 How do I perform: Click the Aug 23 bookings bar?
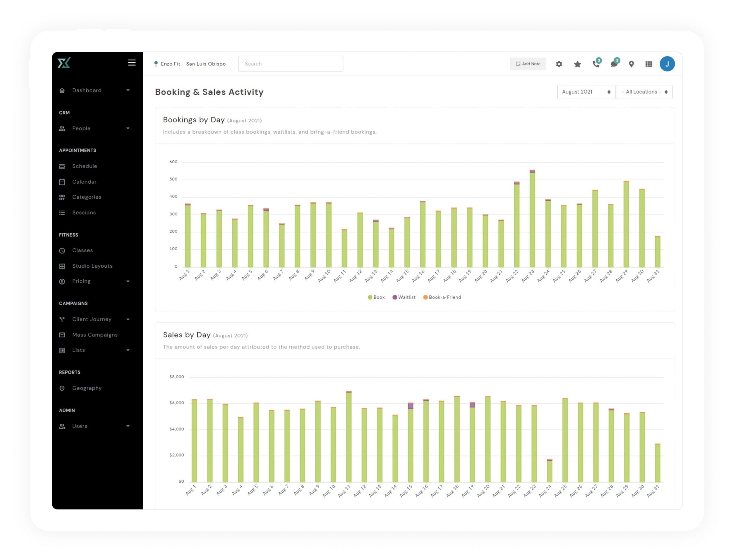532,218
